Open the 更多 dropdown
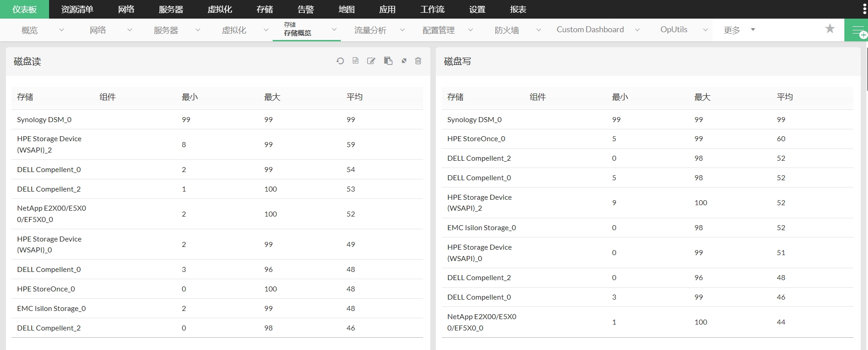 [x=739, y=30]
